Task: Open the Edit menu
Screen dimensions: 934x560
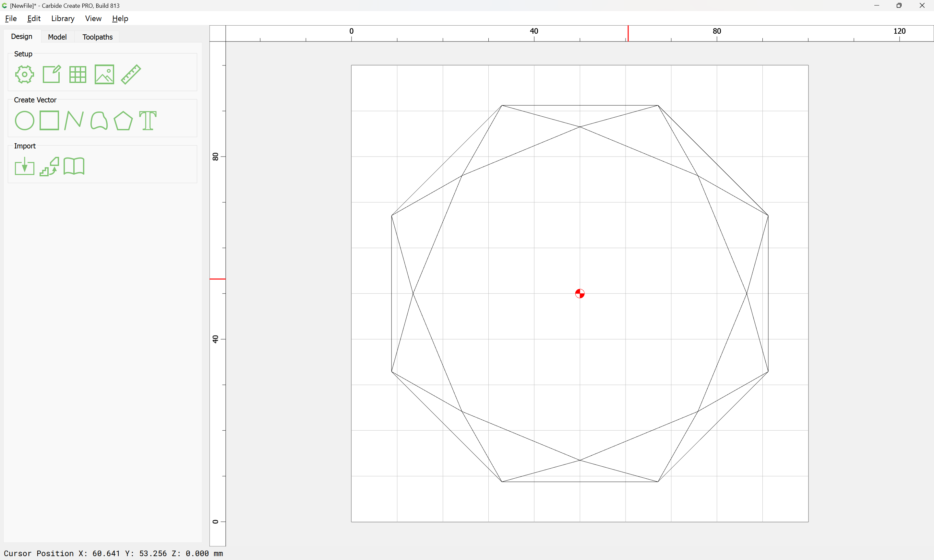Action: [x=34, y=18]
